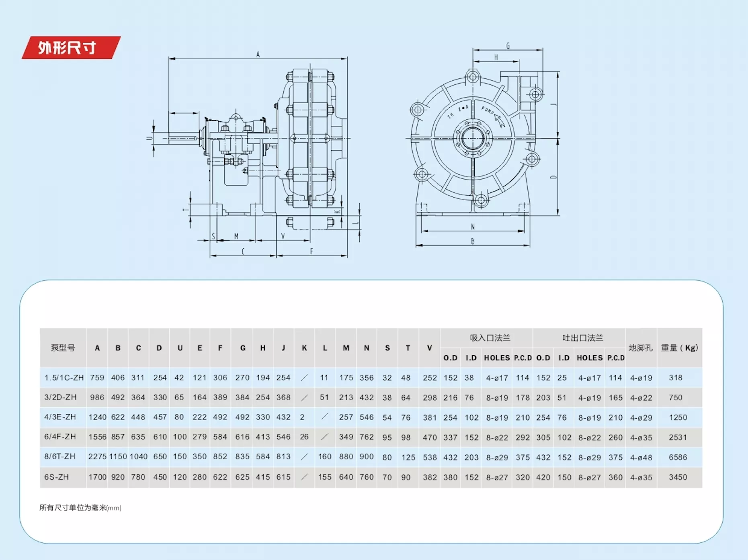This screenshot has width=748, height=560.
Task: Click dimension label A above side view
Action: 258,54
